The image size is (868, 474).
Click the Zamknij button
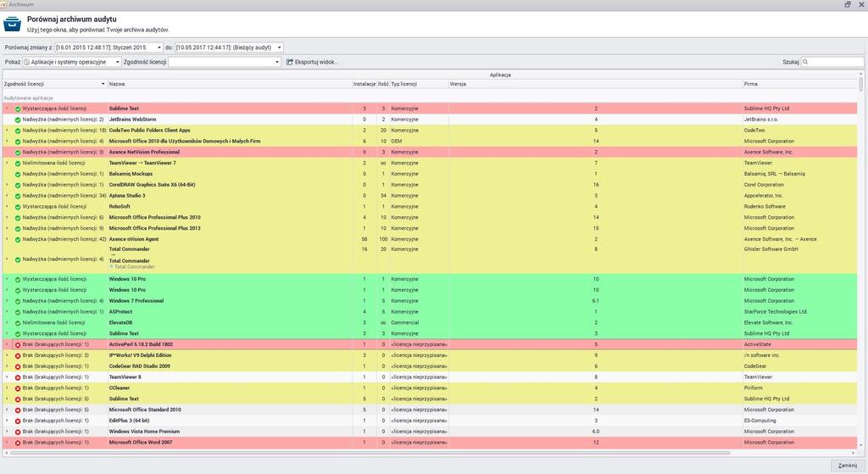coord(847,466)
